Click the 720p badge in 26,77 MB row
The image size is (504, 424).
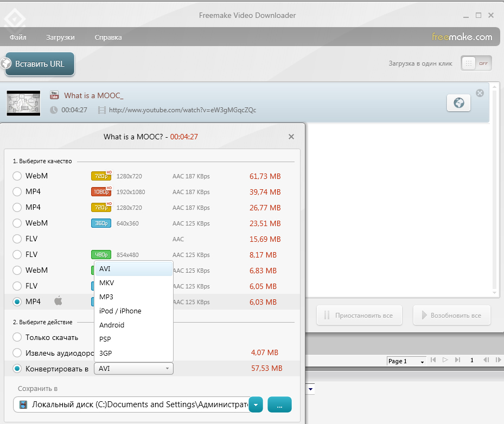click(101, 207)
